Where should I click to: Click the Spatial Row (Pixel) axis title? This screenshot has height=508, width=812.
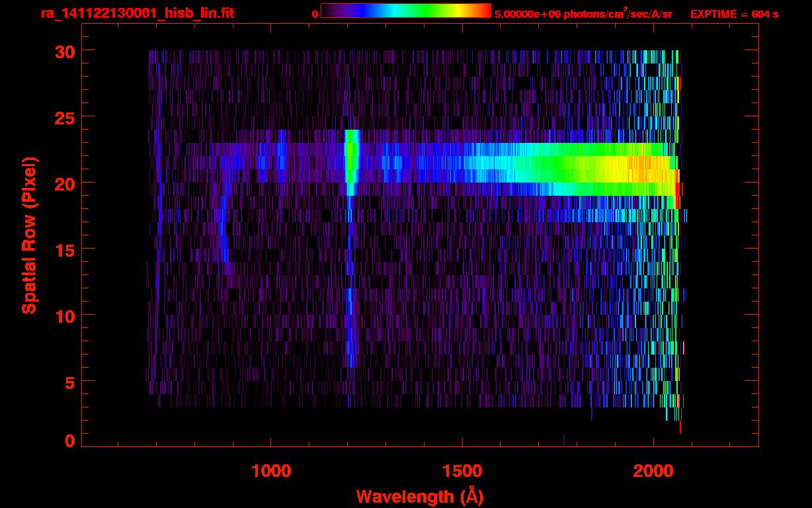click(x=28, y=235)
